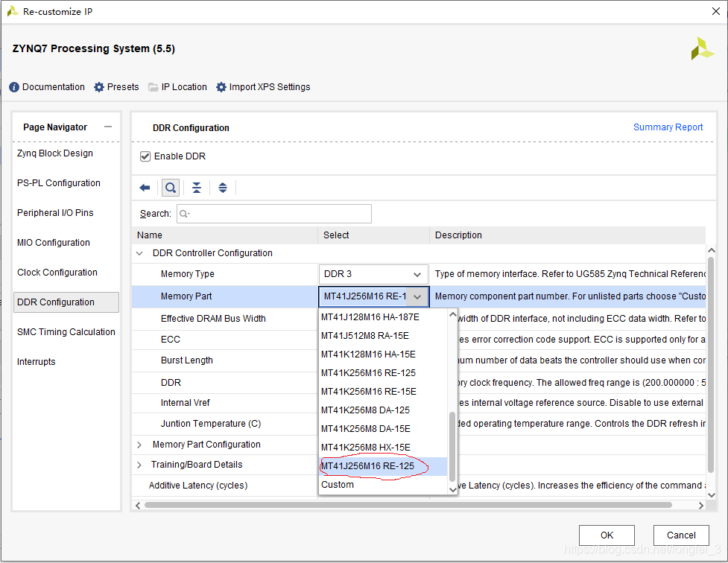Click horizontal scrollbar left arrow

pos(137,506)
